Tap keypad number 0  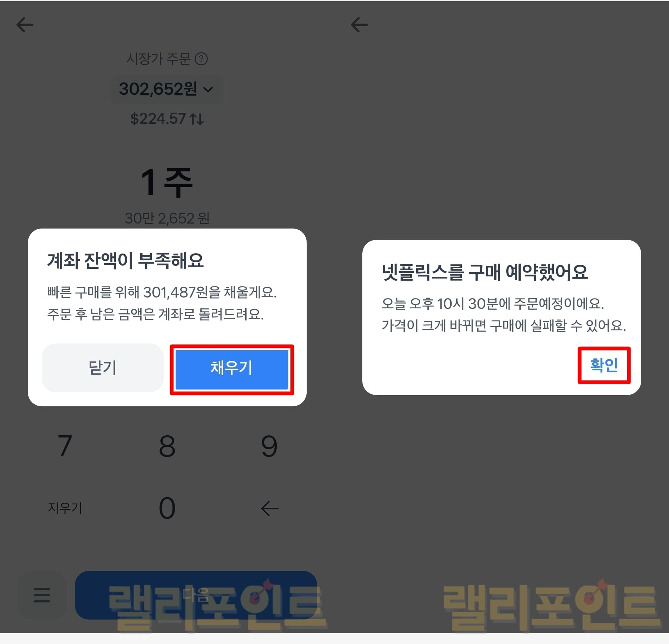tap(167, 508)
